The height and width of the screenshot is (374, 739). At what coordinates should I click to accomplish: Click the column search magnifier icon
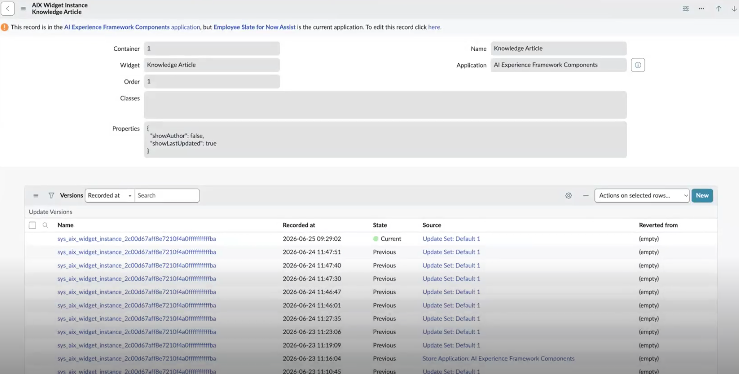pyautogui.click(x=45, y=225)
